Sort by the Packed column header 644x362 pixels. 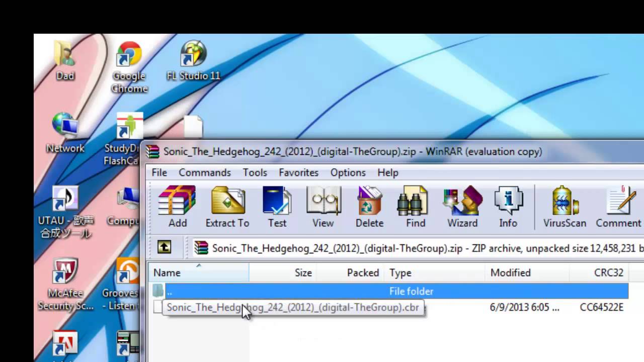click(350, 273)
